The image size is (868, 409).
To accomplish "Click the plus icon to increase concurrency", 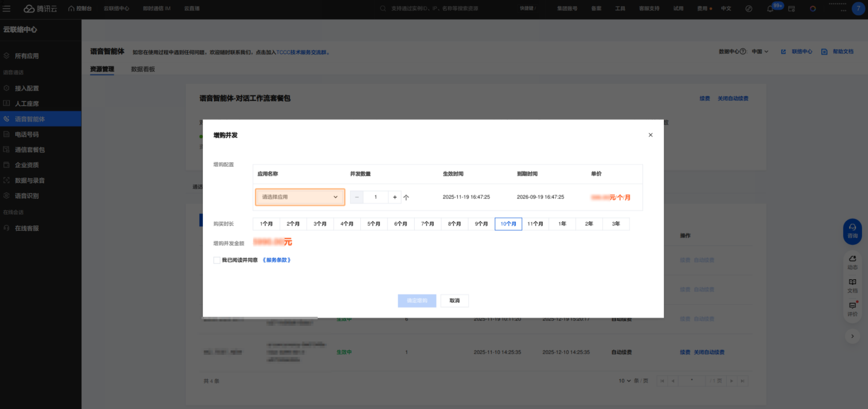I will 395,197.
